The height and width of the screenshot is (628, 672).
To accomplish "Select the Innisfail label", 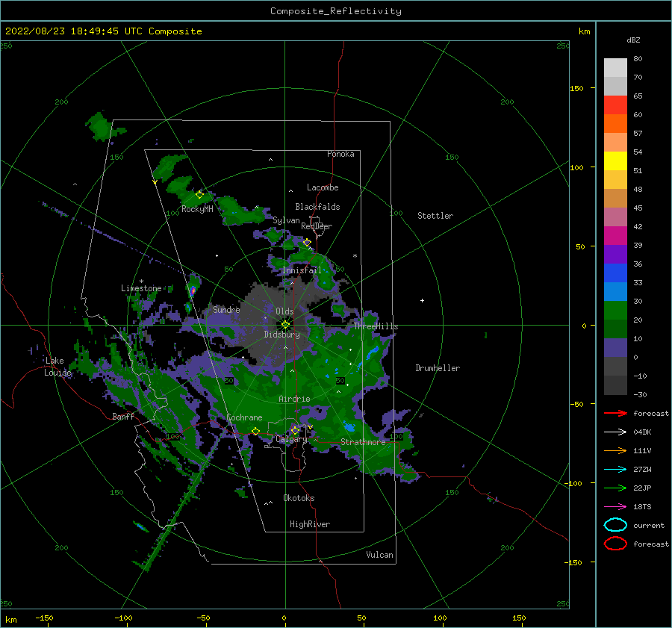I will click(x=302, y=270).
